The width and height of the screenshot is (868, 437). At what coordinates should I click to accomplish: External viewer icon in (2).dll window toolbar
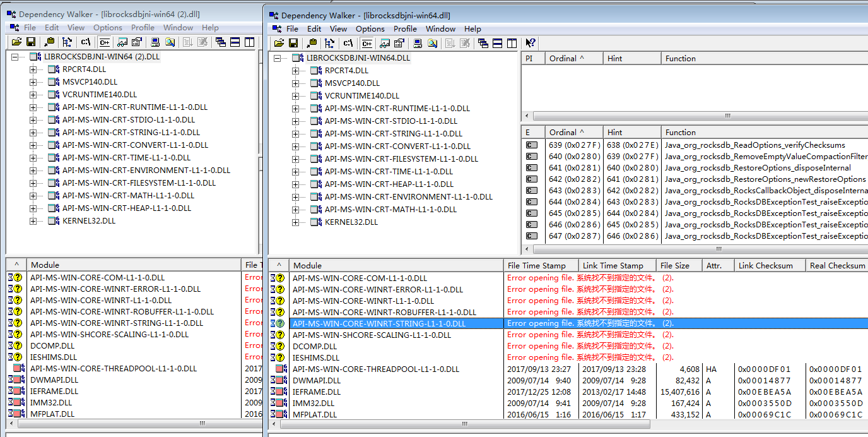[122, 42]
